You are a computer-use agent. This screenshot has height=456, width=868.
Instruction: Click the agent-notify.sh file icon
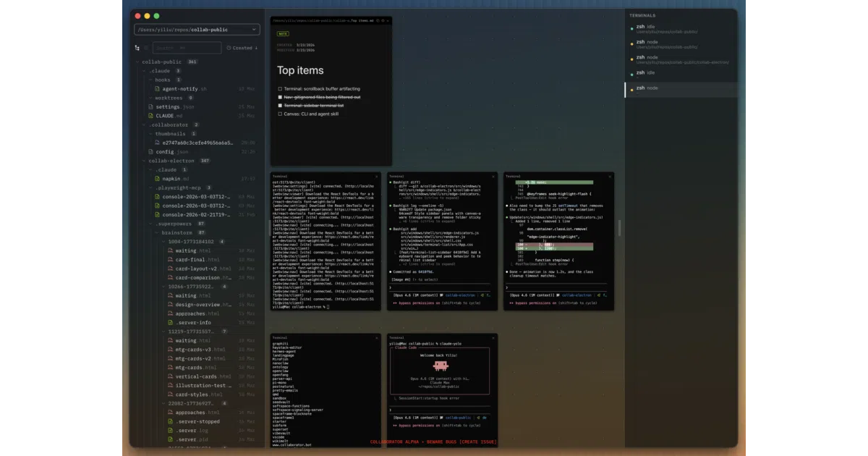(158, 89)
